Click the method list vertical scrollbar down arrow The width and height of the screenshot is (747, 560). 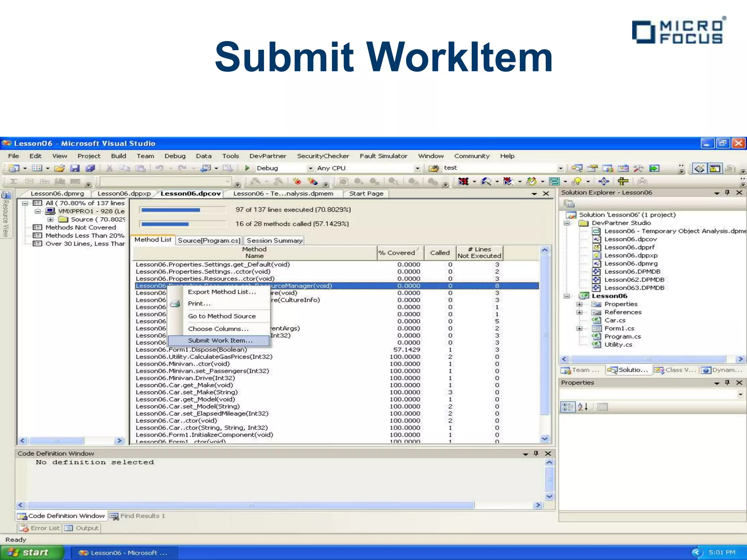[x=545, y=439]
